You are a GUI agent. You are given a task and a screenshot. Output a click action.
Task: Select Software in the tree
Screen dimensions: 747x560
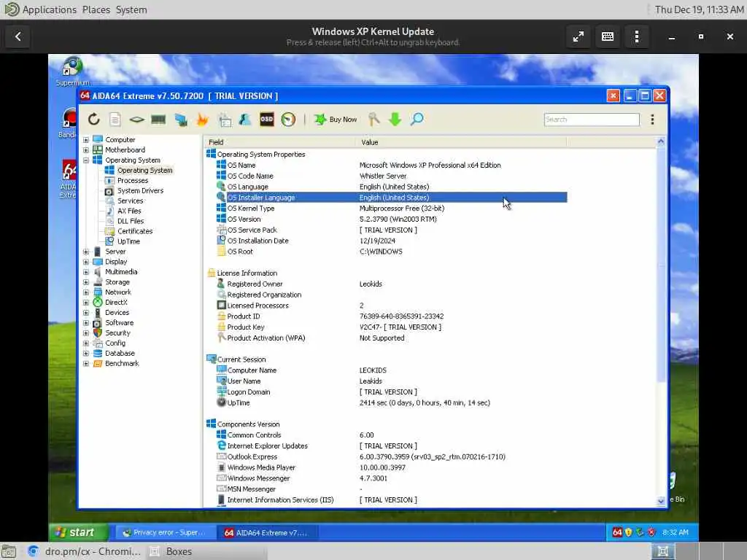coord(119,322)
